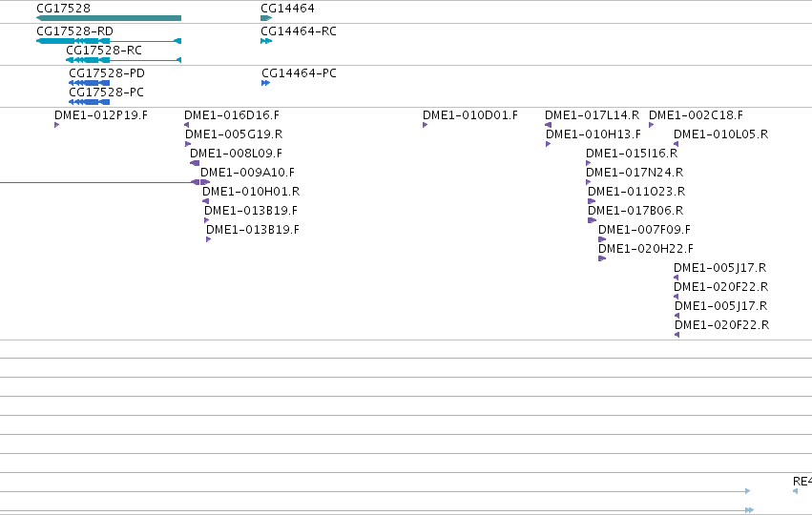The height and width of the screenshot is (515, 812).
Task: Select the purple glyph under DME1-011O23.R
Action: tap(592, 201)
